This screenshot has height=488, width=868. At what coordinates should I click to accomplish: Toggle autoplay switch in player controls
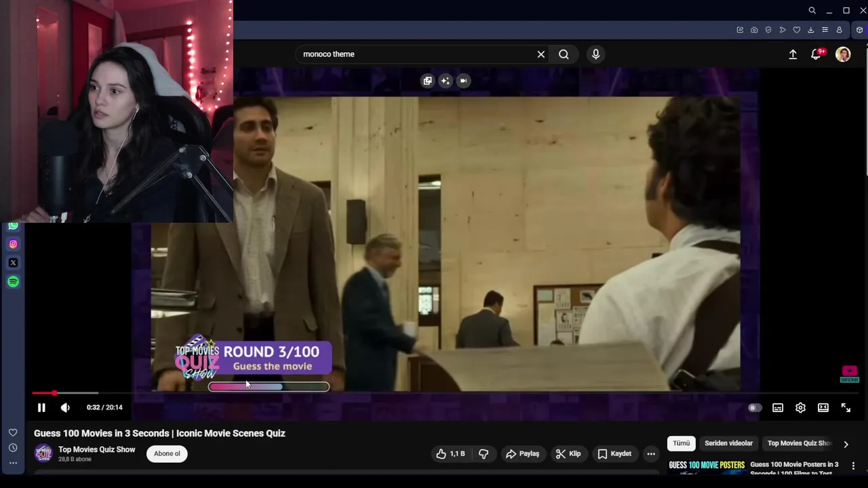pyautogui.click(x=755, y=407)
